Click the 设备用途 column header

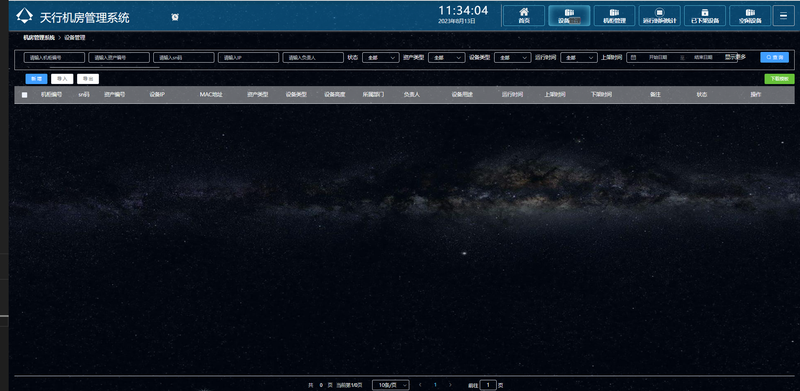[462, 94]
